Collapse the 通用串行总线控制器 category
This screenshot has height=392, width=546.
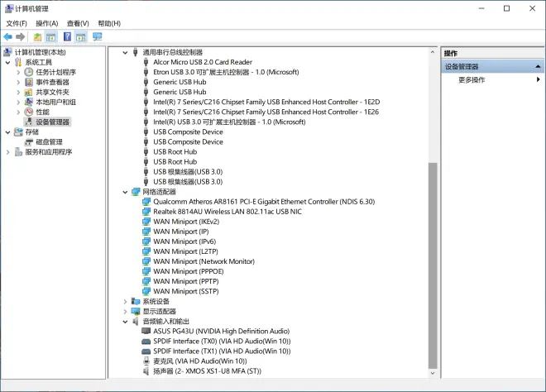(125, 53)
